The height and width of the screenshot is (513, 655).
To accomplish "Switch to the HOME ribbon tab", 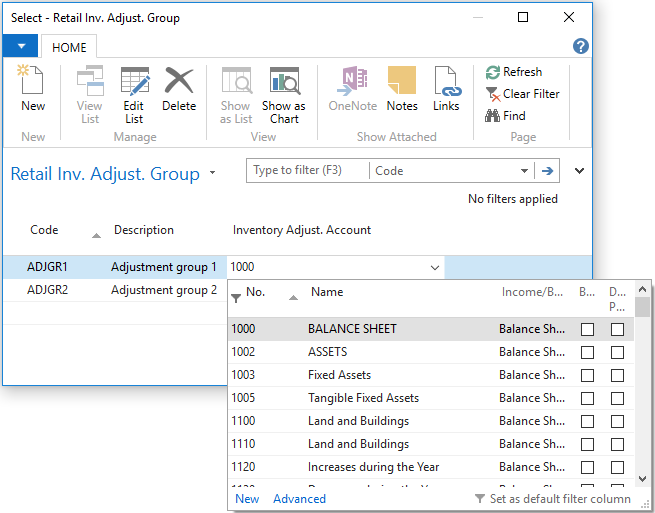I will click(69, 47).
